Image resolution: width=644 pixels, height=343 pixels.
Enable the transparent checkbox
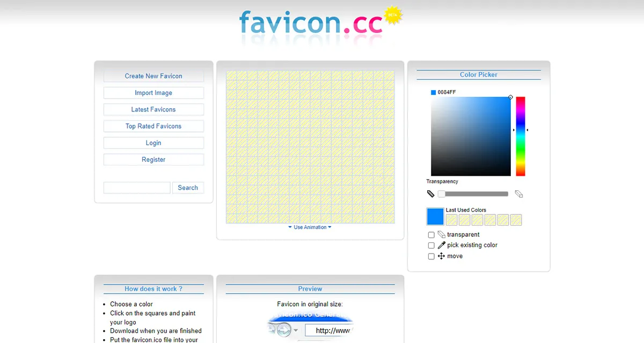point(431,234)
